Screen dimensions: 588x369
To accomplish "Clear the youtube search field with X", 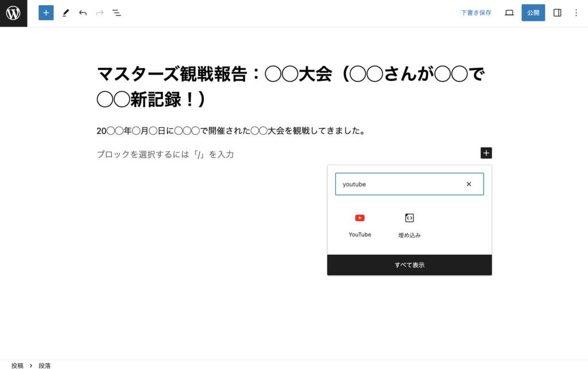I will (469, 184).
